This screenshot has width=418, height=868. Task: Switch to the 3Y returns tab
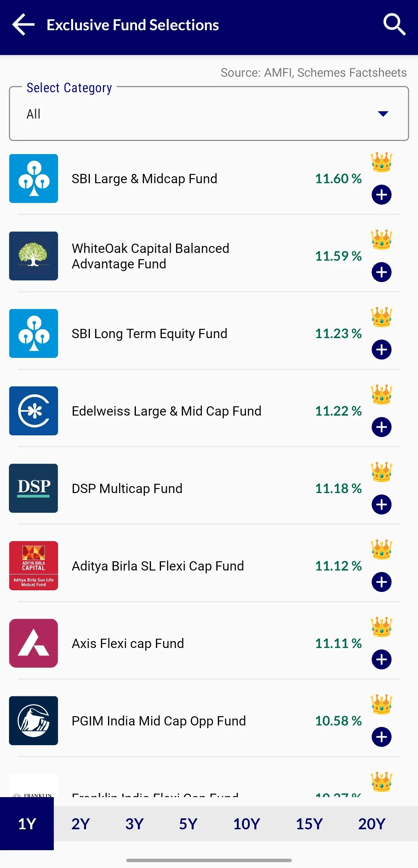[134, 824]
